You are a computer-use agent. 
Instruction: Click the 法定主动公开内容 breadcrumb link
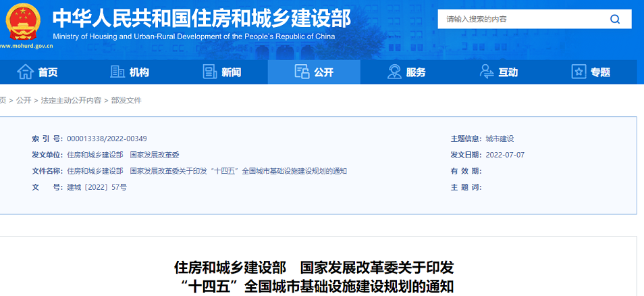coord(71,100)
